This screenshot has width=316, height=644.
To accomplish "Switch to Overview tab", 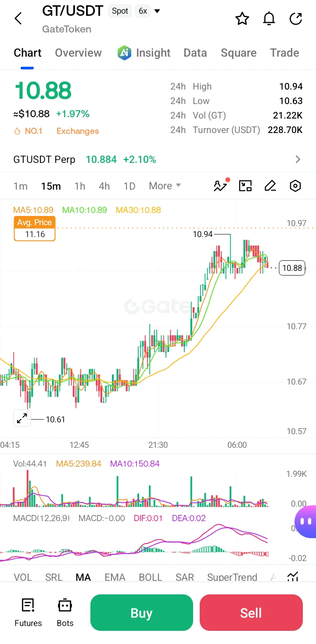I will [78, 53].
